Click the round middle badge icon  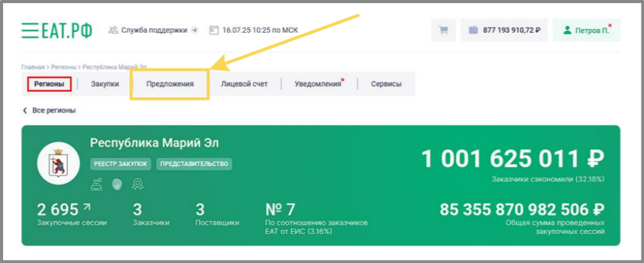coord(117,183)
